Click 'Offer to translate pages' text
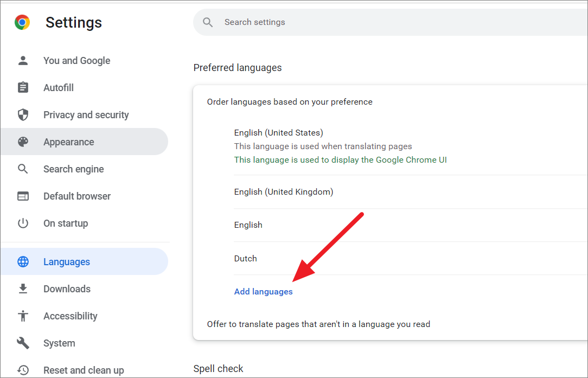Viewport: 588px width, 378px height. click(x=319, y=324)
